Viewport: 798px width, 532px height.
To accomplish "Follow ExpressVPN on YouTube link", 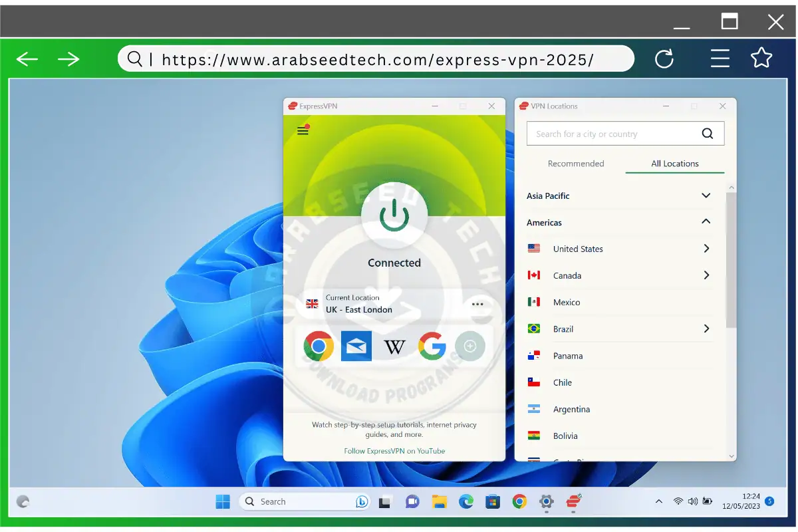I will (x=394, y=451).
